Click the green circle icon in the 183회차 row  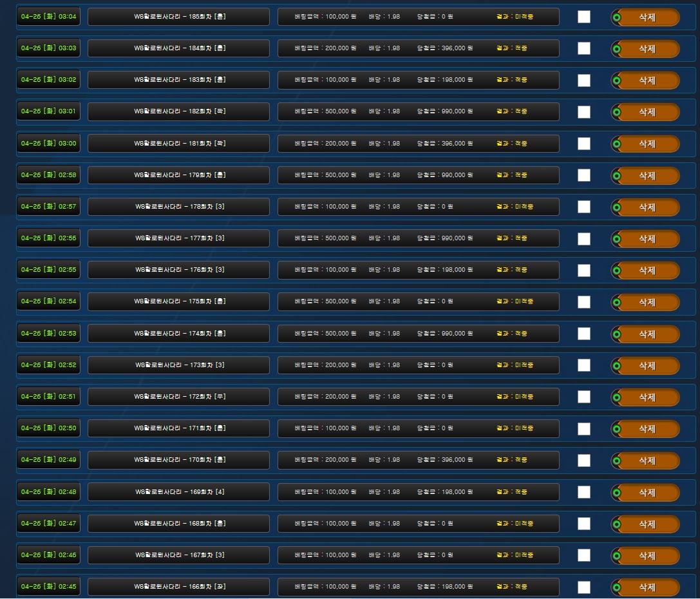616,81
